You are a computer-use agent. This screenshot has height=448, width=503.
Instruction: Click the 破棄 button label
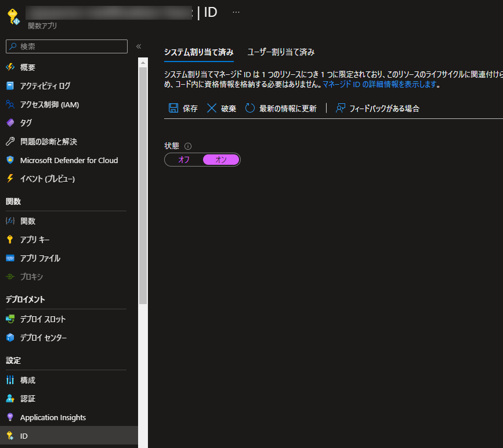(229, 109)
